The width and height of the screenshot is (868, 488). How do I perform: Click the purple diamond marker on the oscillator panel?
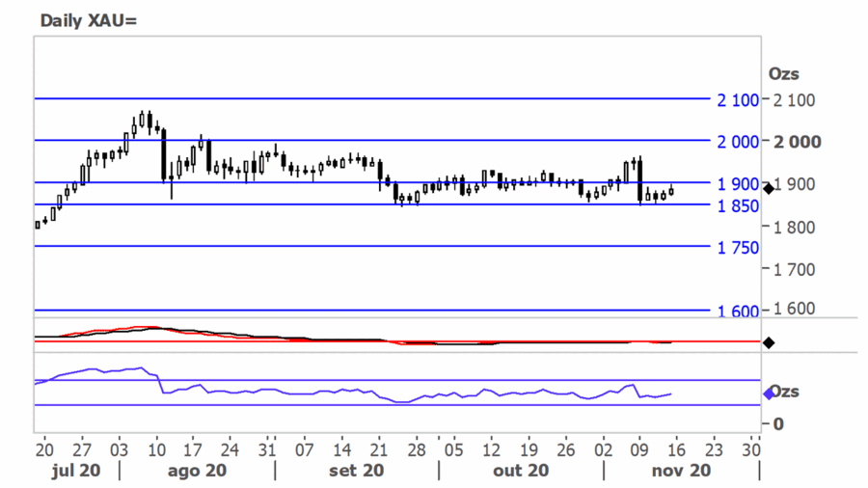click(x=769, y=393)
